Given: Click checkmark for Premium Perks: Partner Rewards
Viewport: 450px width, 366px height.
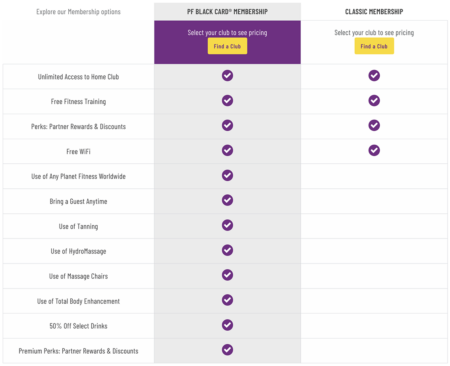Looking at the screenshot, I should [227, 350].
